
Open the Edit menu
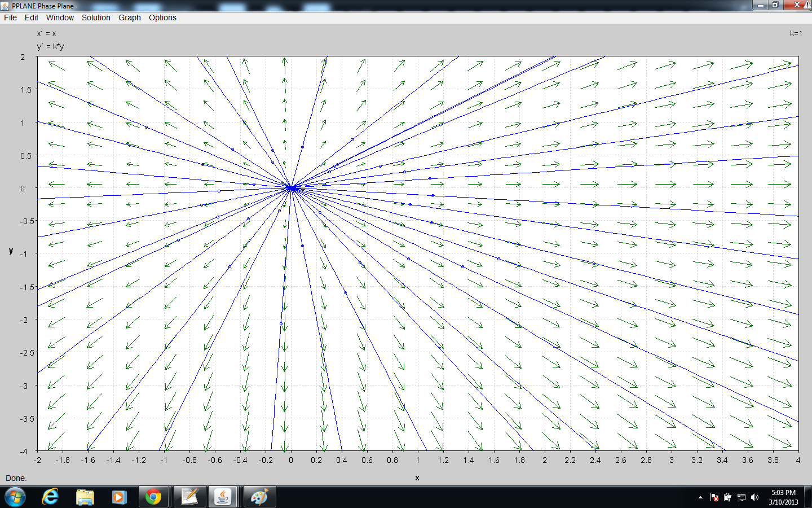coord(31,17)
